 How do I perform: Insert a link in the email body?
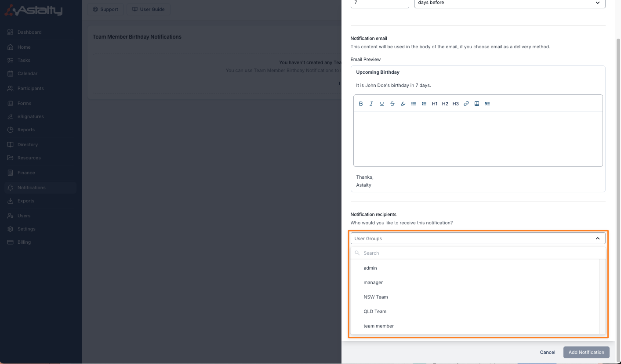point(466,104)
